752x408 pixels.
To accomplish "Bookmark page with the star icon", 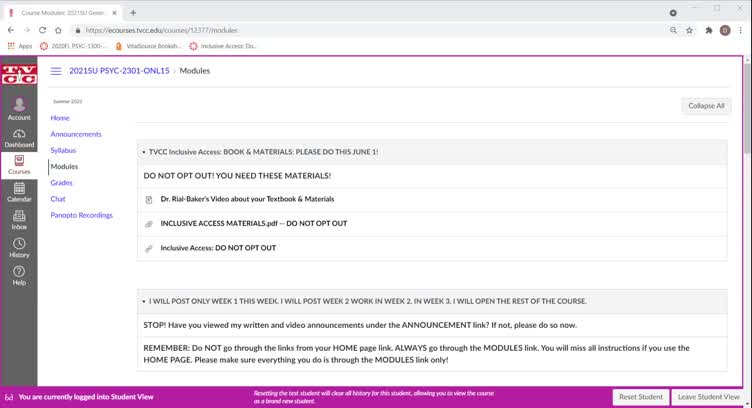I will pyautogui.click(x=689, y=30).
